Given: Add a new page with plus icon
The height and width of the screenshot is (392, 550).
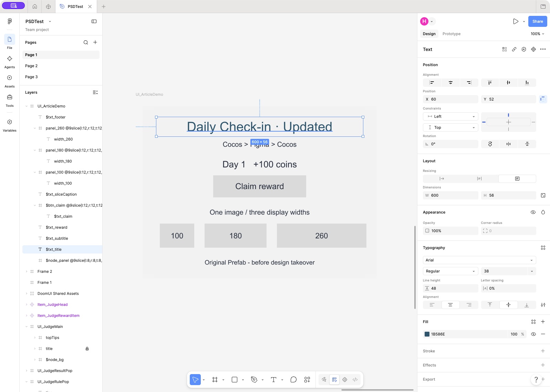Looking at the screenshot, I should coord(95,42).
